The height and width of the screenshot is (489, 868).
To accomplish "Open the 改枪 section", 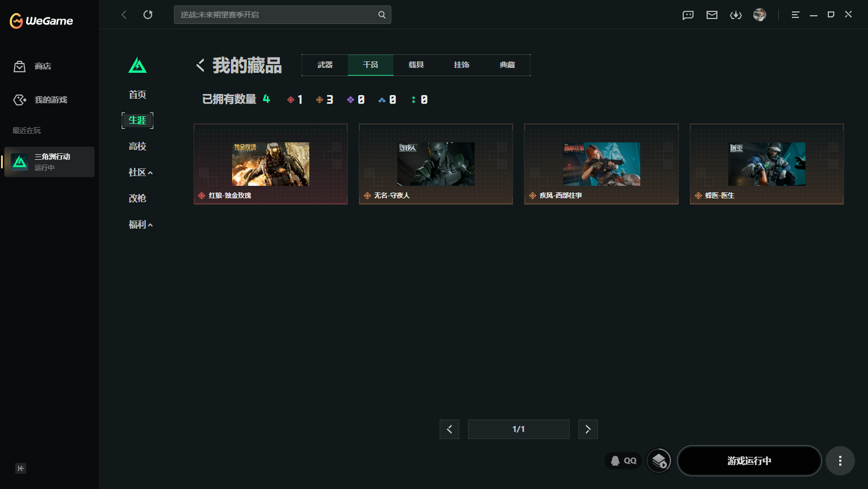I will tap(138, 198).
